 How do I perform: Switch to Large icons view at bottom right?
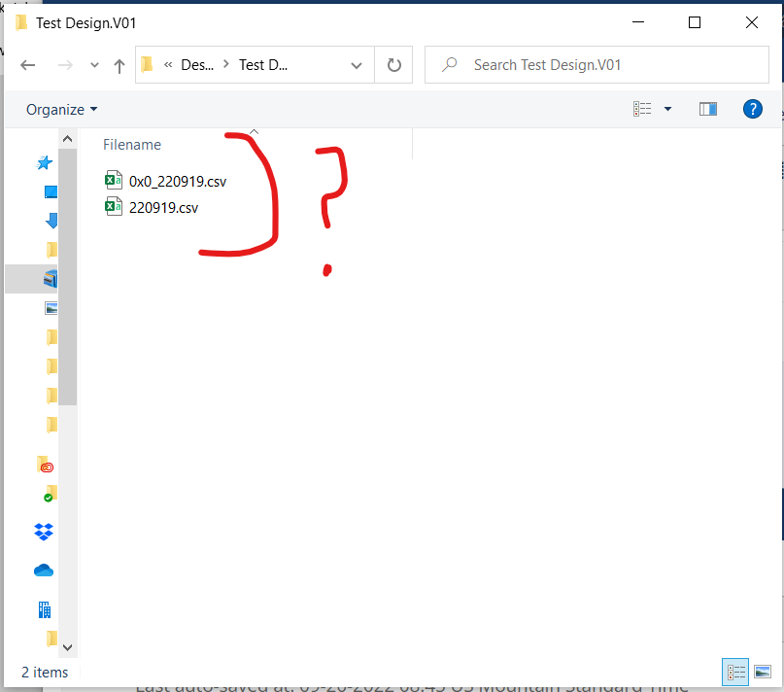pos(763,672)
